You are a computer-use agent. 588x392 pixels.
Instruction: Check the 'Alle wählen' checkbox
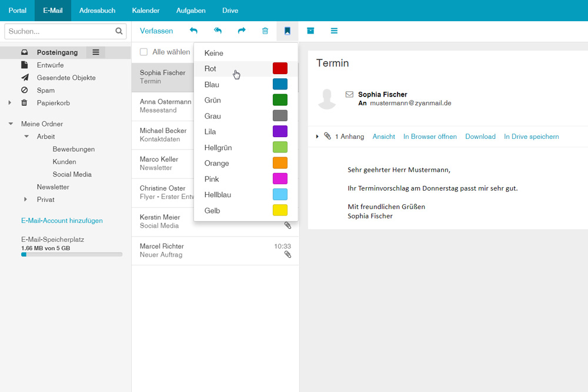point(143,52)
